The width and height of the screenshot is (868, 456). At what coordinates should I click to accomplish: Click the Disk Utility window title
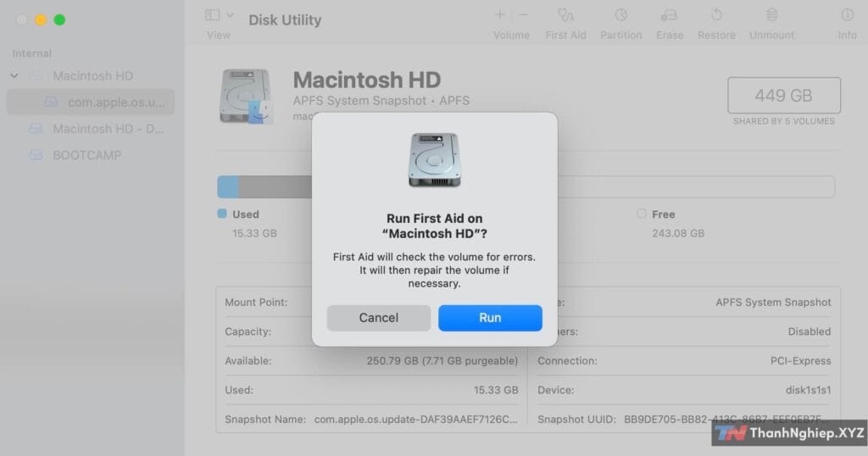285,20
